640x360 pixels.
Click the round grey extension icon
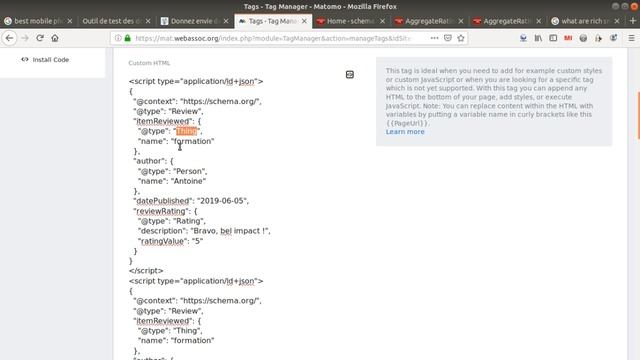tap(583, 38)
